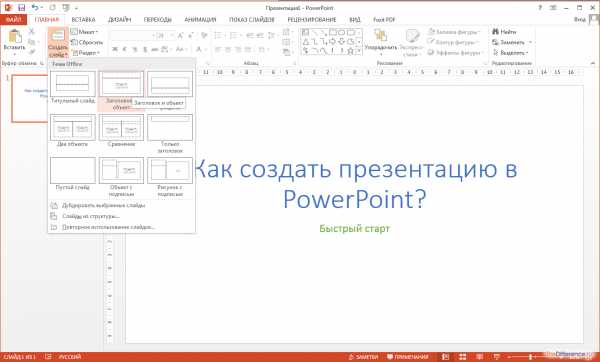Viewport: 600px width, 362px height.
Task: Expand the shapes gallery More arrow
Action: click(359, 51)
